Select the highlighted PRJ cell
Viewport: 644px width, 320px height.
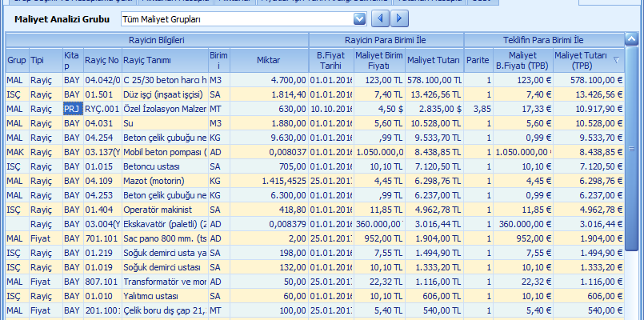72,109
